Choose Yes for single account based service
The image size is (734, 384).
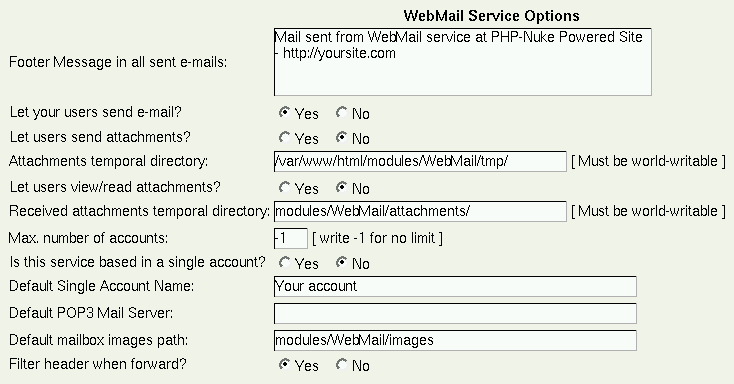(x=284, y=262)
